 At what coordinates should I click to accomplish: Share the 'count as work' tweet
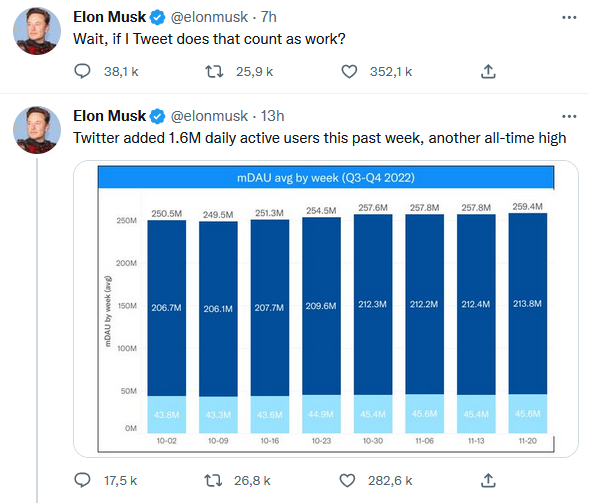(x=488, y=71)
